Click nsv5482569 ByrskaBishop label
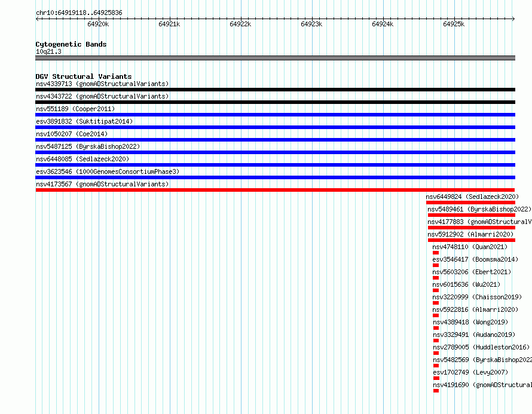This screenshot has width=532, height=414. pos(482,360)
